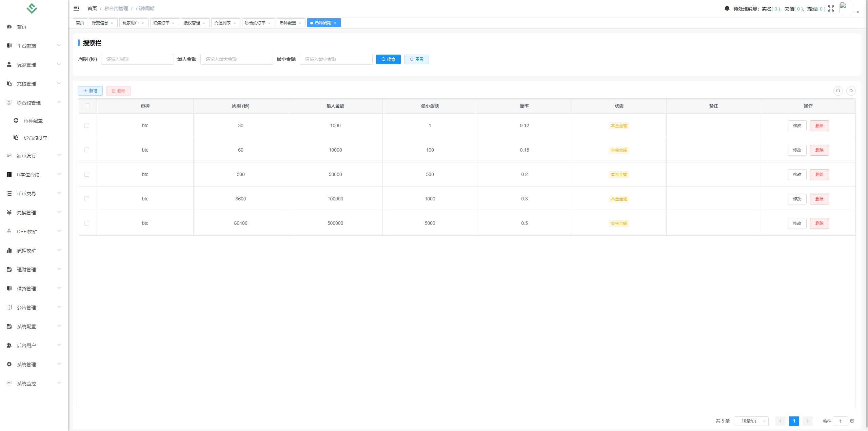The width and height of the screenshot is (868, 431).
Task: Click the U本位合约 grid icon
Action: tap(9, 174)
